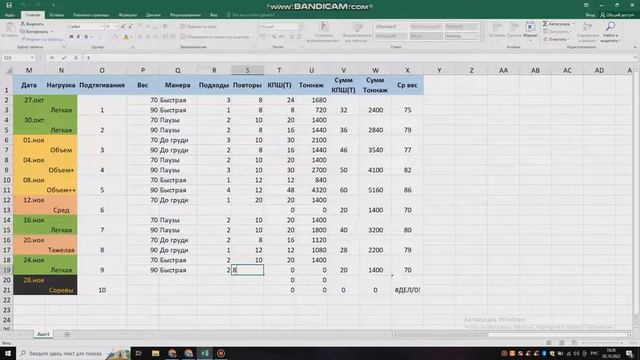Toggle underline formatting
The height and width of the screenshot is (360, 640).
click(x=86, y=37)
